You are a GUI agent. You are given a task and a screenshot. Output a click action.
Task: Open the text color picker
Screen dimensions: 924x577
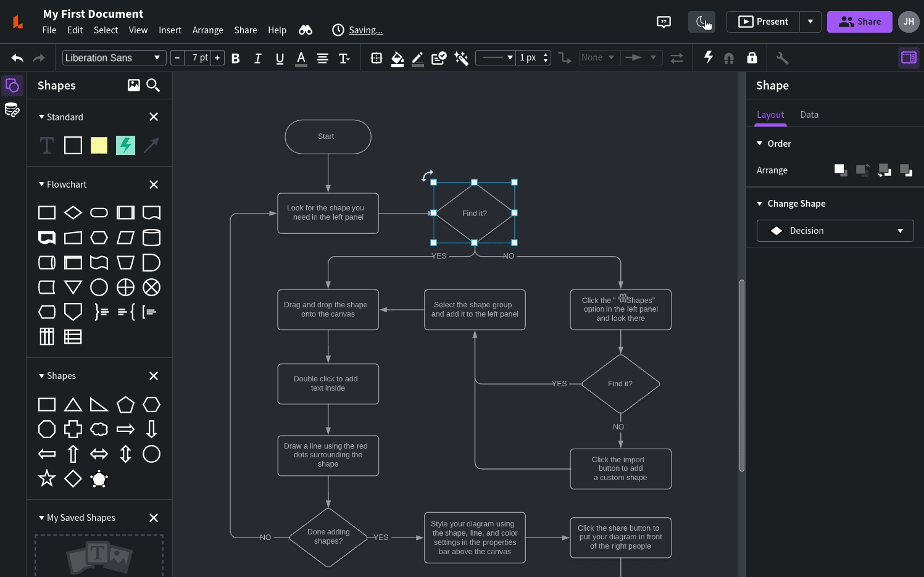[x=301, y=58]
